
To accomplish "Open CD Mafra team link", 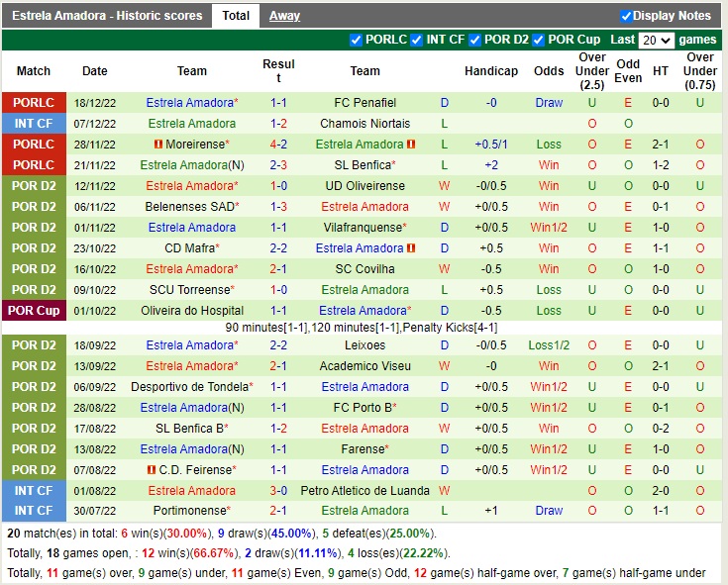I will pyautogui.click(x=192, y=248).
